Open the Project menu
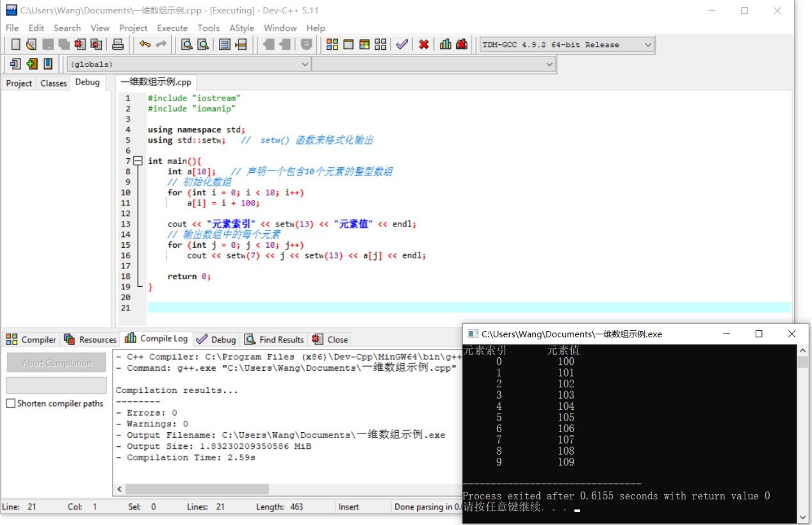The image size is (812, 525). [x=133, y=28]
